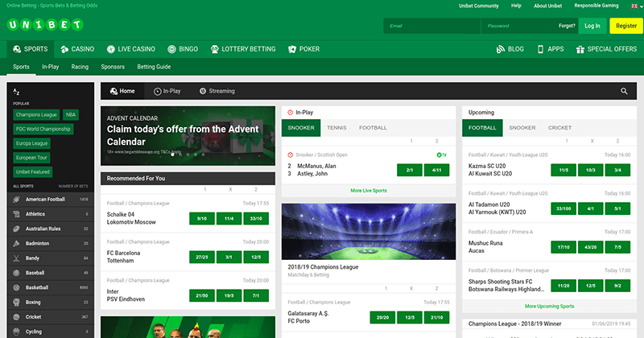The image size is (644, 338).
Task: Open the Betting Guide menu item
Action: coord(154,67)
